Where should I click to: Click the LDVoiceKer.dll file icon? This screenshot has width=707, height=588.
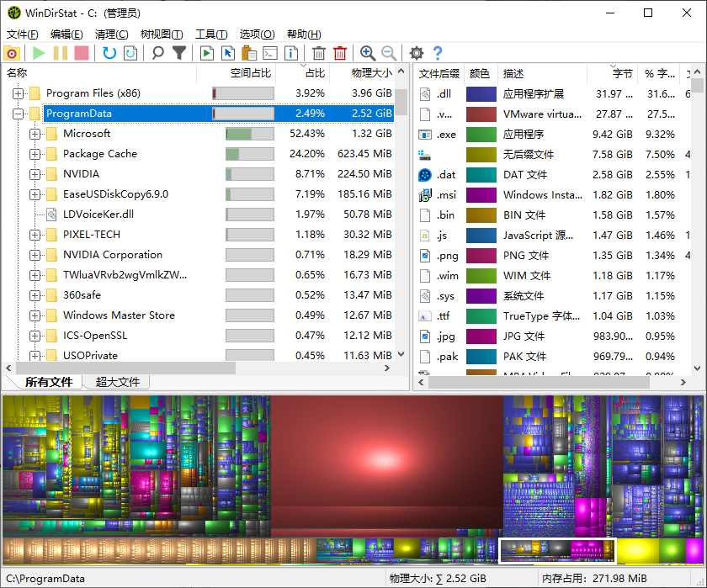(52, 215)
